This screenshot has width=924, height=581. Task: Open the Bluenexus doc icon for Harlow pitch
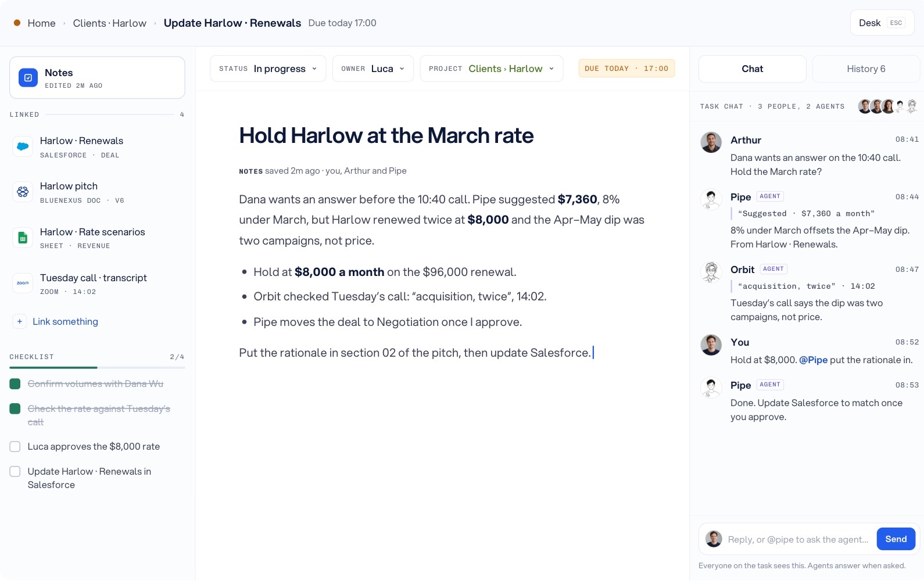coord(23,192)
